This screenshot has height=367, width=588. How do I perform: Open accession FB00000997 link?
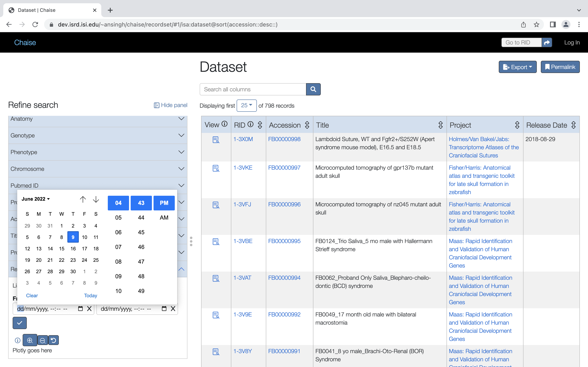tap(284, 168)
